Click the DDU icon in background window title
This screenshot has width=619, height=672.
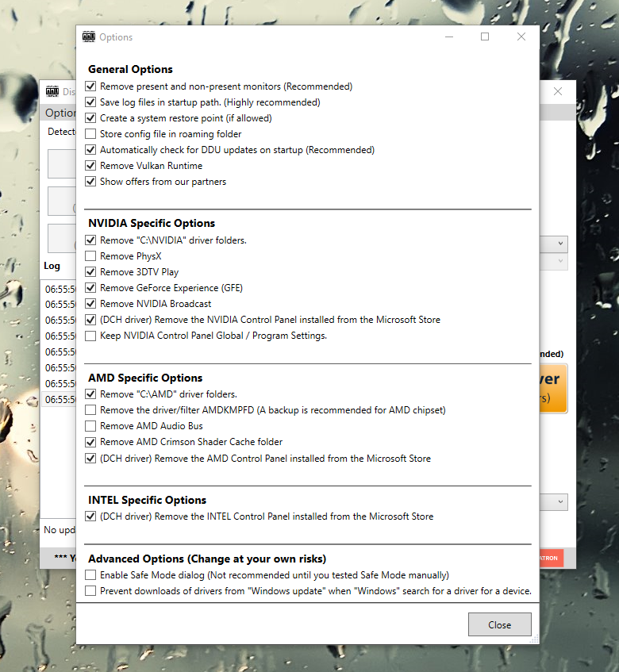pyautogui.click(x=52, y=91)
